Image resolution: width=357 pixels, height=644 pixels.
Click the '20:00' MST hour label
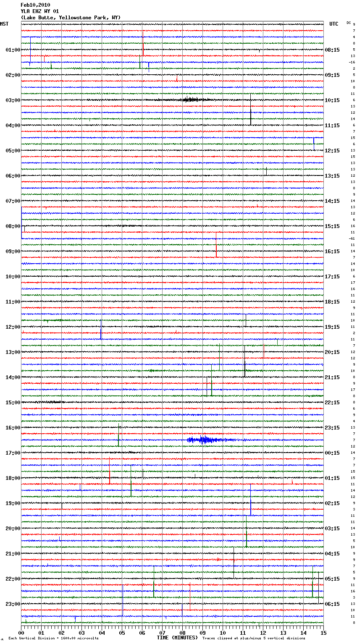(13, 529)
